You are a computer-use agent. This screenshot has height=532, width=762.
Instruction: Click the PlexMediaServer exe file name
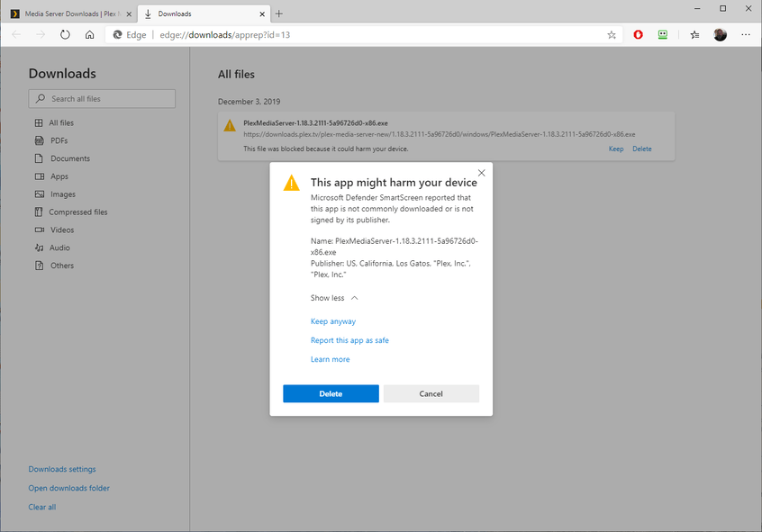click(x=315, y=123)
